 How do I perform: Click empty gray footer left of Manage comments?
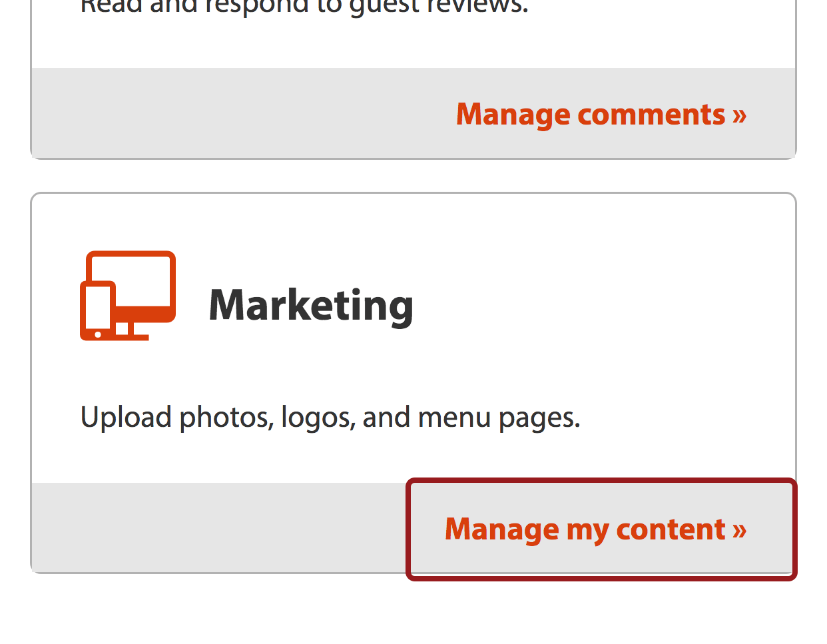(x=240, y=113)
